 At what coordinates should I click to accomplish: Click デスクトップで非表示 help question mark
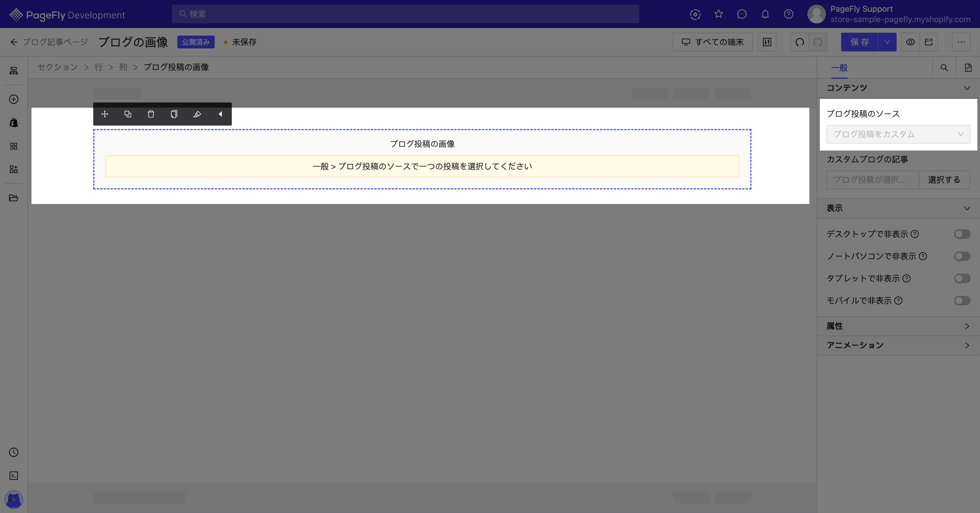pos(915,234)
